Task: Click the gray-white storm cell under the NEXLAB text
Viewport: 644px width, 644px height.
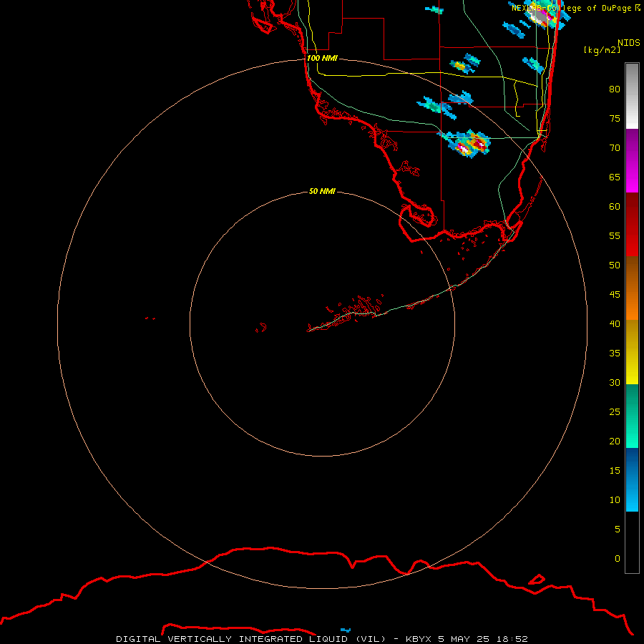Action: (542, 16)
